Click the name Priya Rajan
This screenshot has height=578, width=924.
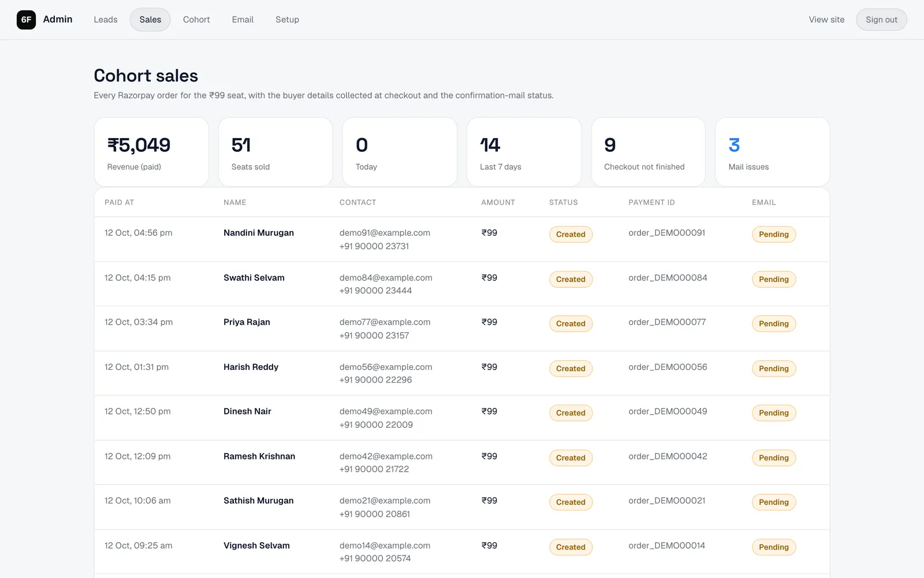coord(247,323)
